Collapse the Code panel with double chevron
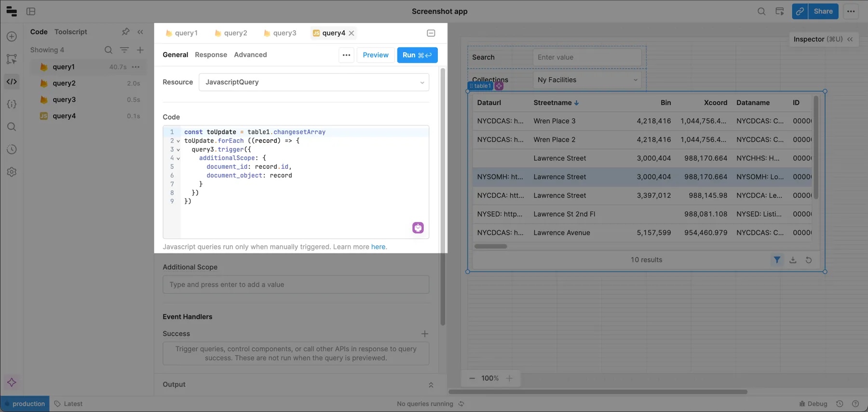The image size is (868, 412). click(x=140, y=32)
